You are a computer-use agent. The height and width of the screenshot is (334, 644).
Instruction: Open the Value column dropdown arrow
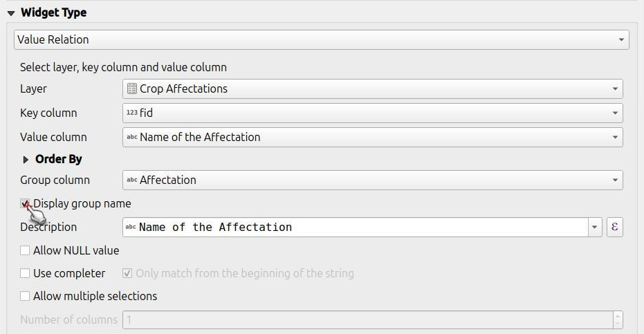[615, 137]
